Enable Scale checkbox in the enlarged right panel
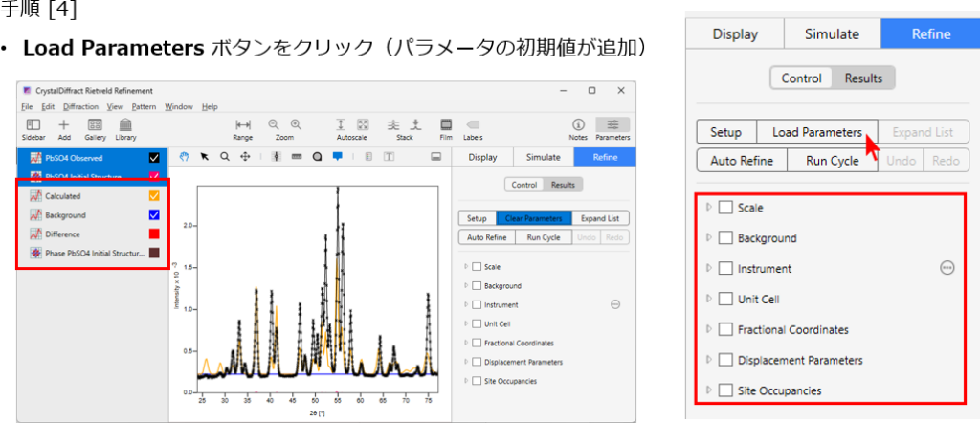This screenshot has width=980, height=423. (x=726, y=207)
